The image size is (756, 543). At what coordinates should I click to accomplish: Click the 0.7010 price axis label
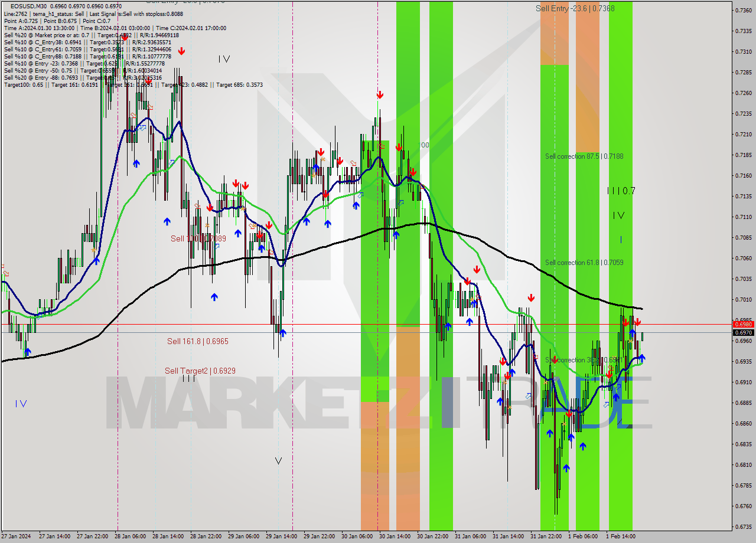click(743, 299)
